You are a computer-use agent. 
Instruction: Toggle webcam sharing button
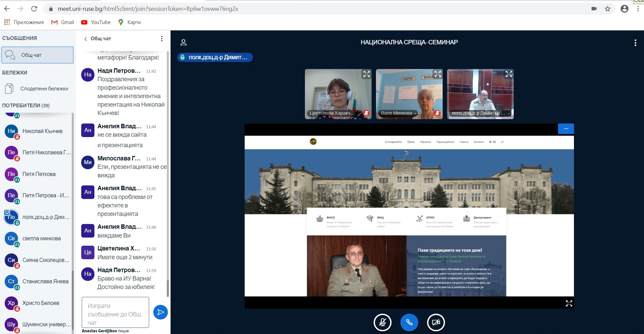(436, 322)
